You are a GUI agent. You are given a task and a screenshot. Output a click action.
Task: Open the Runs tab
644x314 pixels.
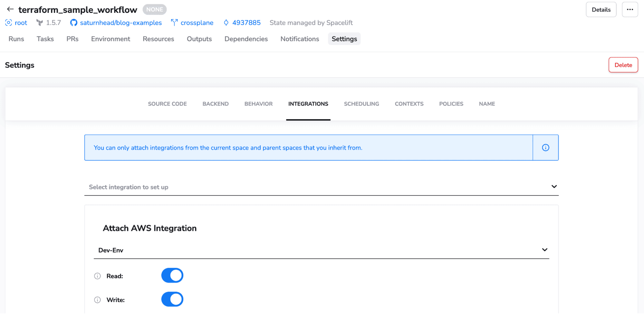point(16,39)
